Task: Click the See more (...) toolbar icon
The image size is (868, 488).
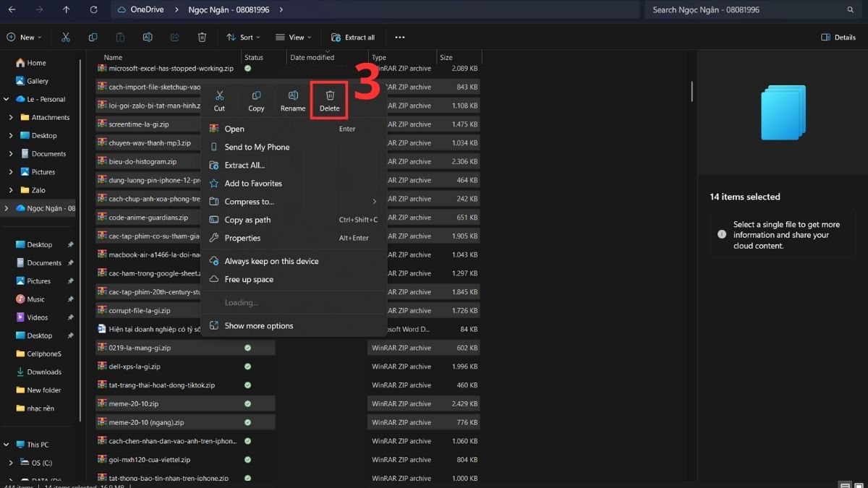Action: [x=399, y=37]
